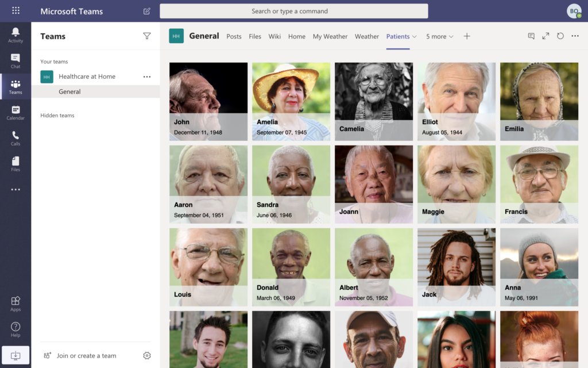
Task: Click the HH channel avatar in header
Action: coord(176,36)
